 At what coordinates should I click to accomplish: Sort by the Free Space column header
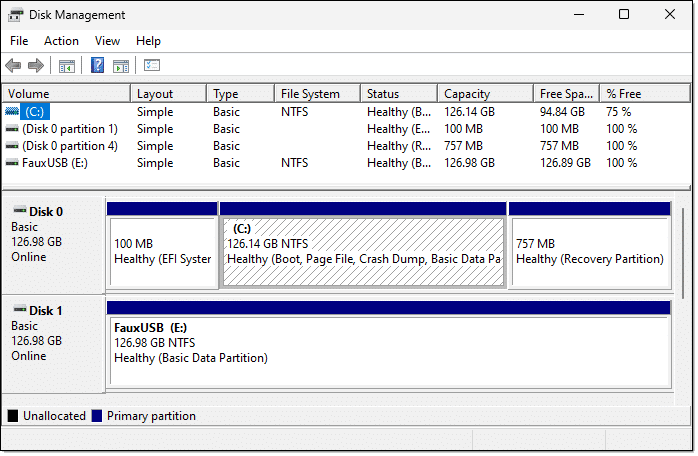coord(567,94)
